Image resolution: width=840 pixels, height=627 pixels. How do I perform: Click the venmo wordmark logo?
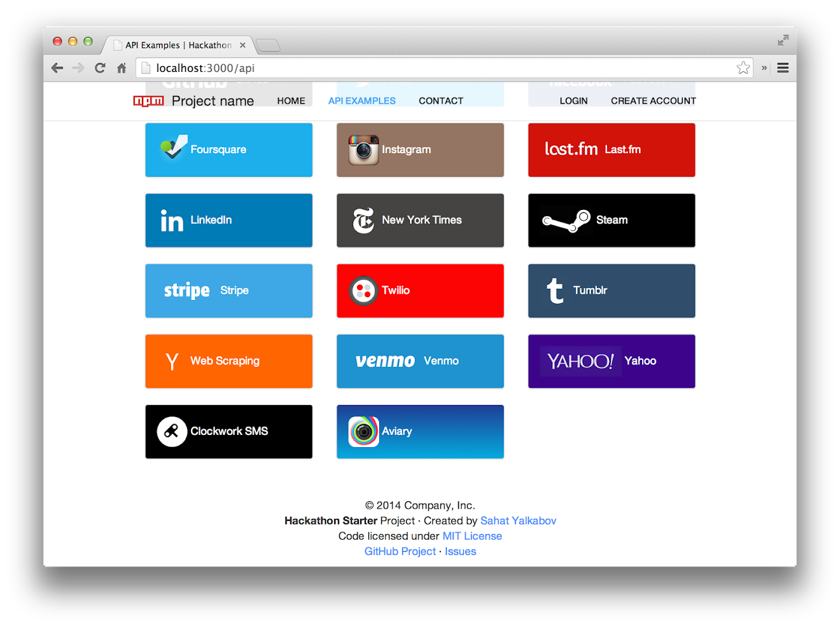pos(385,361)
